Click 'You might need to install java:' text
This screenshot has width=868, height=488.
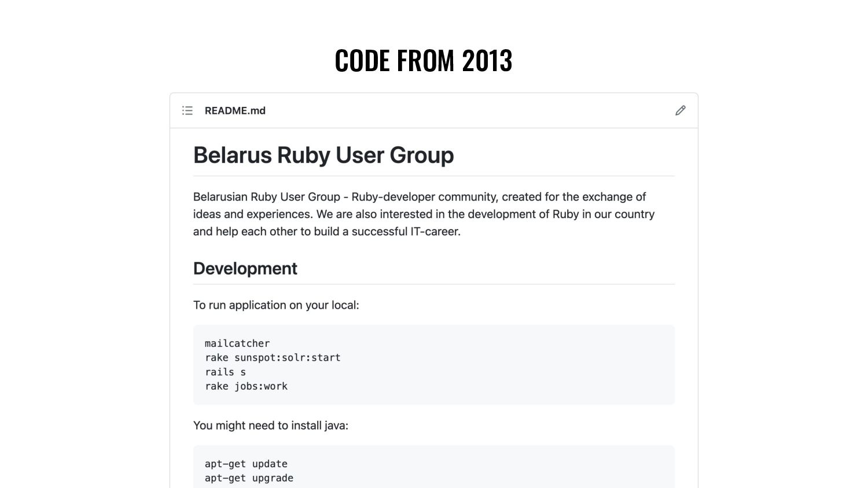pyautogui.click(x=271, y=426)
